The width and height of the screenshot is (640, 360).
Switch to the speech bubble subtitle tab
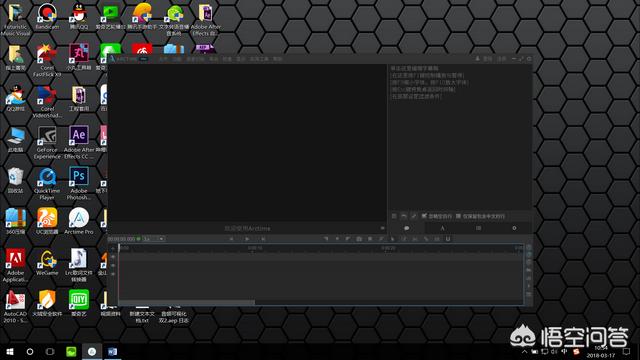point(407,228)
